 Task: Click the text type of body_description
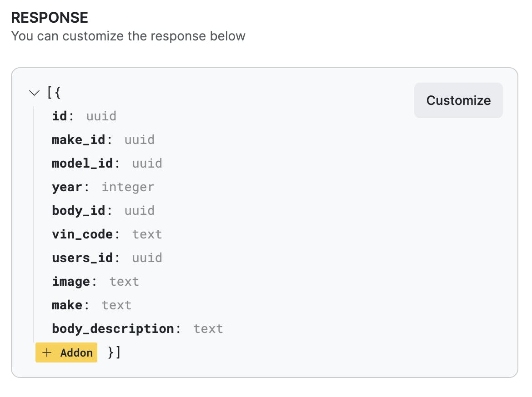(208, 329)
